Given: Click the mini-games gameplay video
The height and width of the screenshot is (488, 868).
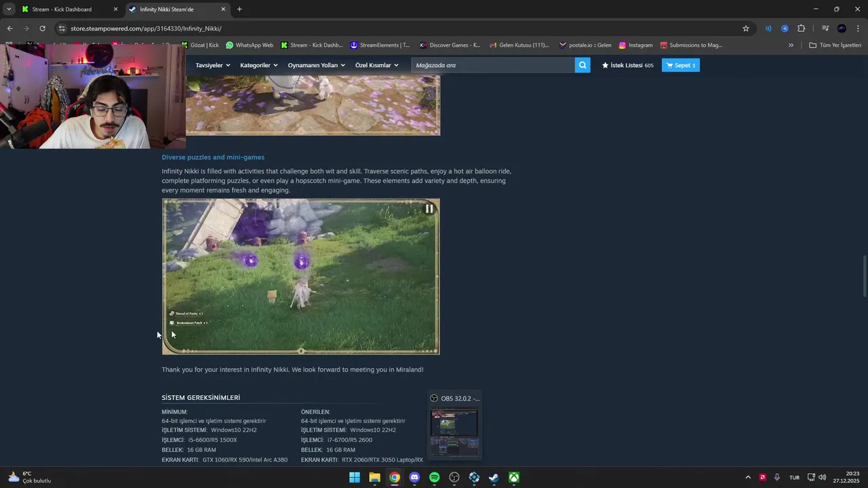Looking at the screenshot, I should coord(301,277).
